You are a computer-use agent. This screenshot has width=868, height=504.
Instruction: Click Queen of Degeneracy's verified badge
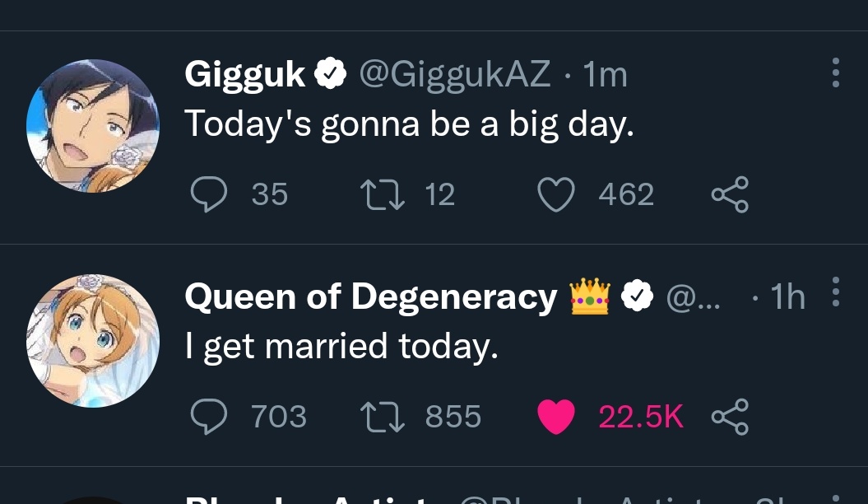click(x=636, y=297)
